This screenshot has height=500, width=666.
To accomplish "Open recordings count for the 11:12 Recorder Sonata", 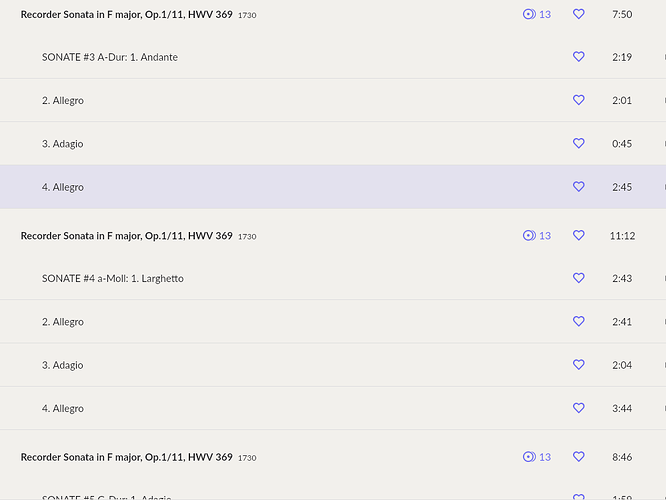I will pos(536,236).
